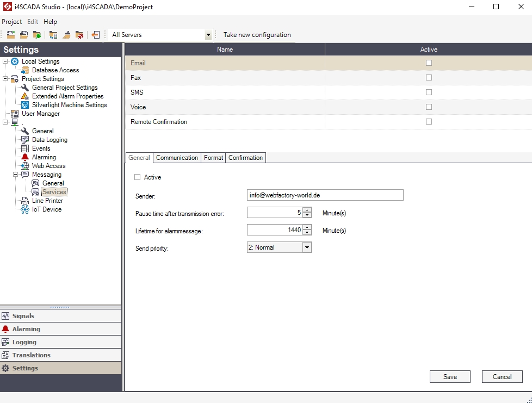Enable the Email service Active checkbox
532x403 pixels.
tap(429, 63)
